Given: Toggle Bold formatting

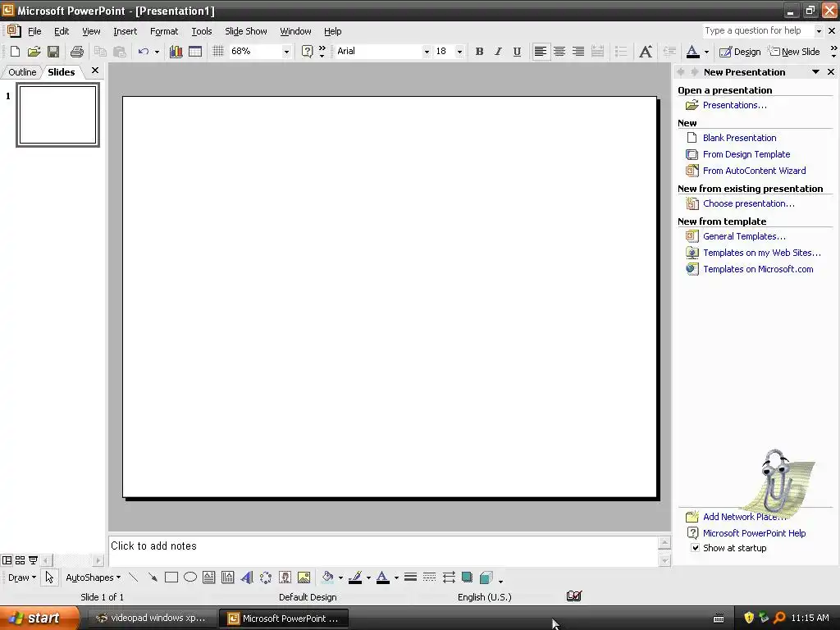Looking at the screenshot, I should click(479, 52).
